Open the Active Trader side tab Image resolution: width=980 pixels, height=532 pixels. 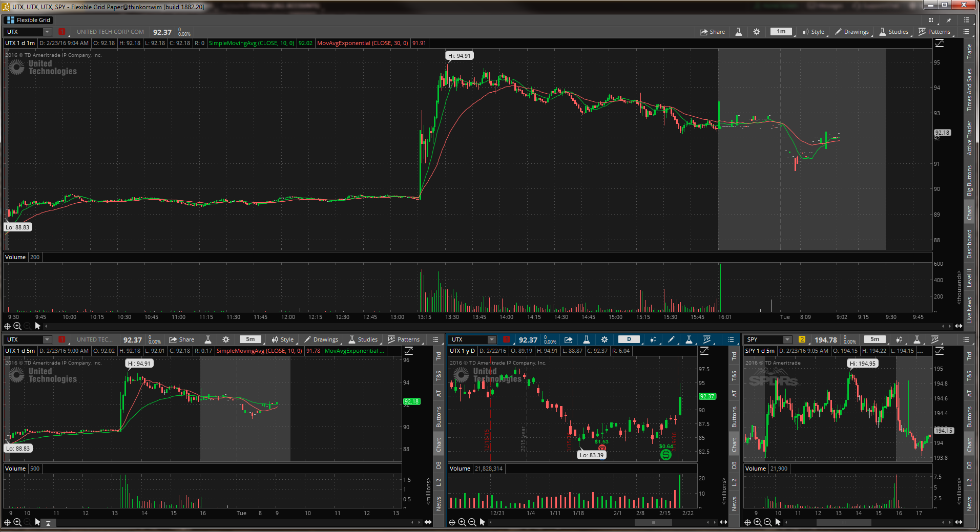tap(969, 138)
